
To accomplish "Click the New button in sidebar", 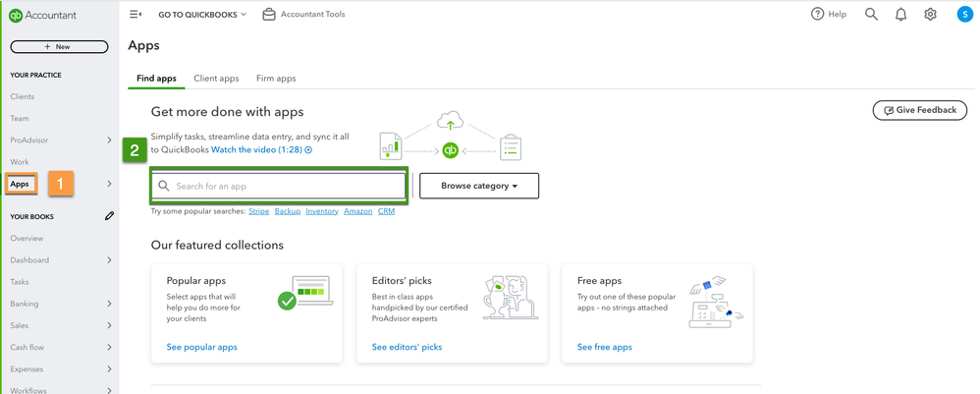I will (x=59, y=47).
